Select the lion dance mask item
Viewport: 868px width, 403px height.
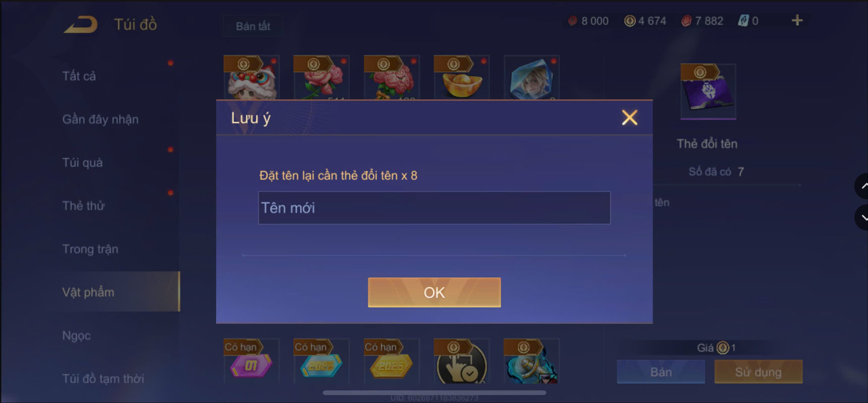tap(251, 77)
